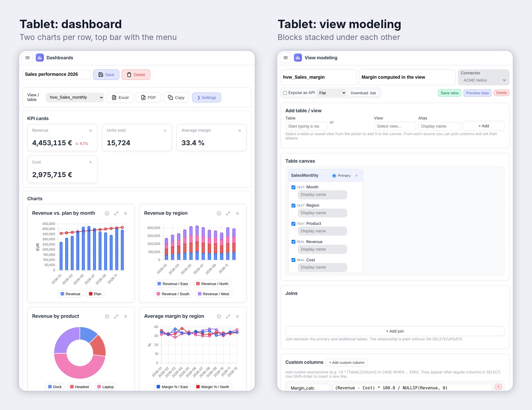Image resolution: width=532 pixels, height=410 pixels.
Task: Toggle the Revenue / East legend swatch
Action: [x=159, y=284]
